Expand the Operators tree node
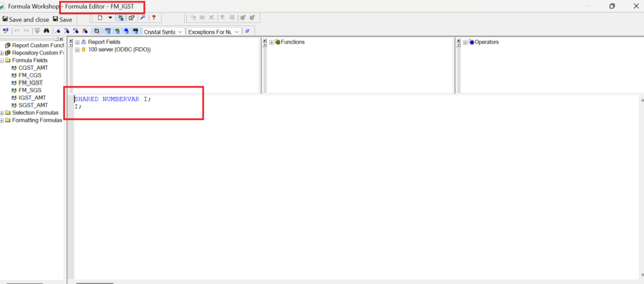644x284 pixels. point(465,42)
